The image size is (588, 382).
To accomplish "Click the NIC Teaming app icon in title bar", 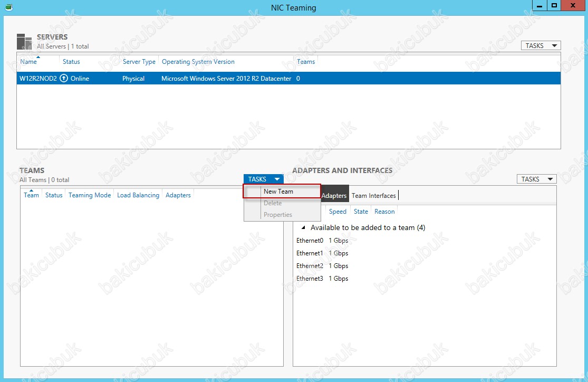I will (x=8, y=7).
